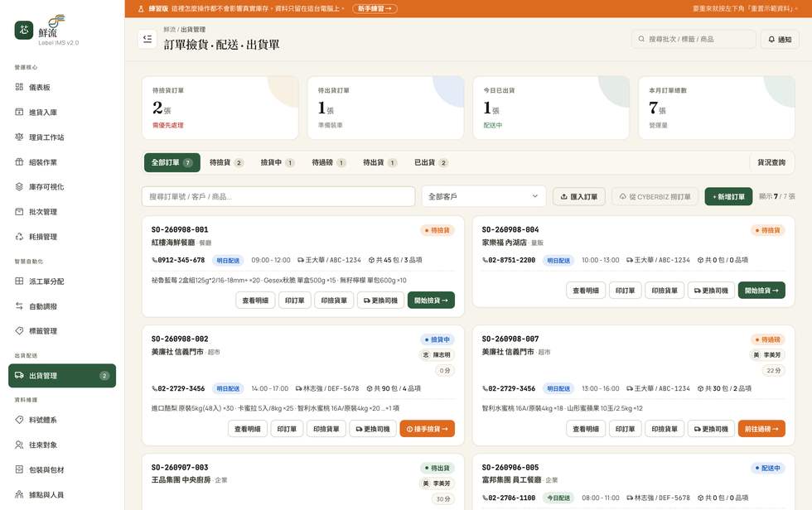Switch to the 已出貨 tab

[x=431, y=162]
